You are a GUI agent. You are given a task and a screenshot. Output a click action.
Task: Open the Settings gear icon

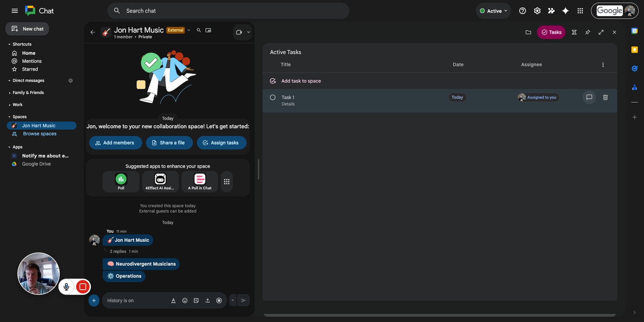[x=537, y=11]
